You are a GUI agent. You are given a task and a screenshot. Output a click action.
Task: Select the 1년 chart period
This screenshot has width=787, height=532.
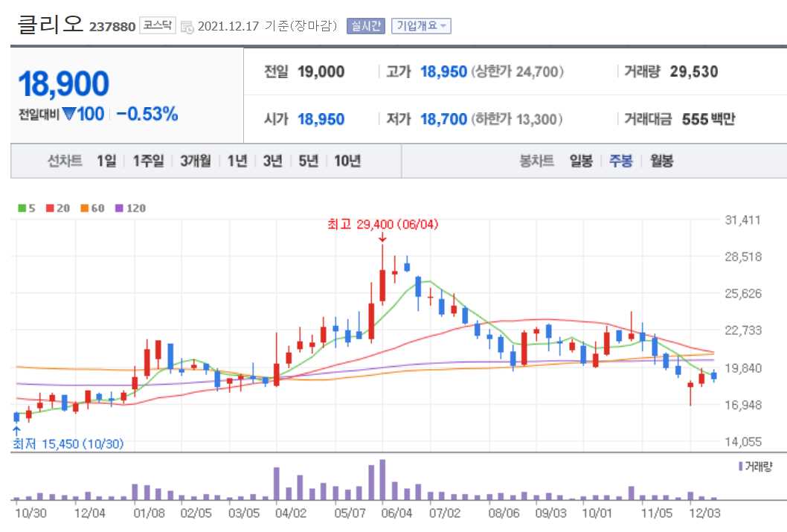pyautogui.click(x=236, y=161)
